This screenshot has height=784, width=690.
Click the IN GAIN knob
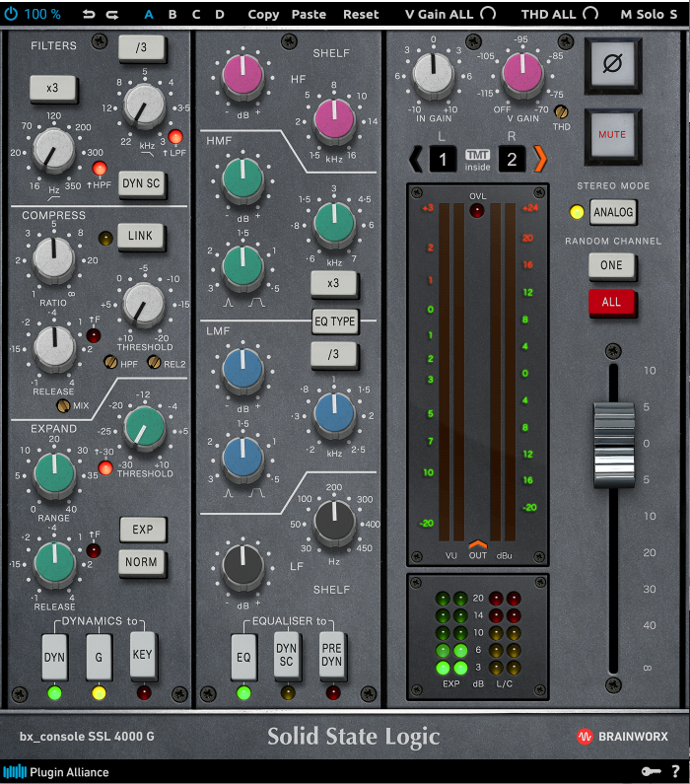pos(433,75)
